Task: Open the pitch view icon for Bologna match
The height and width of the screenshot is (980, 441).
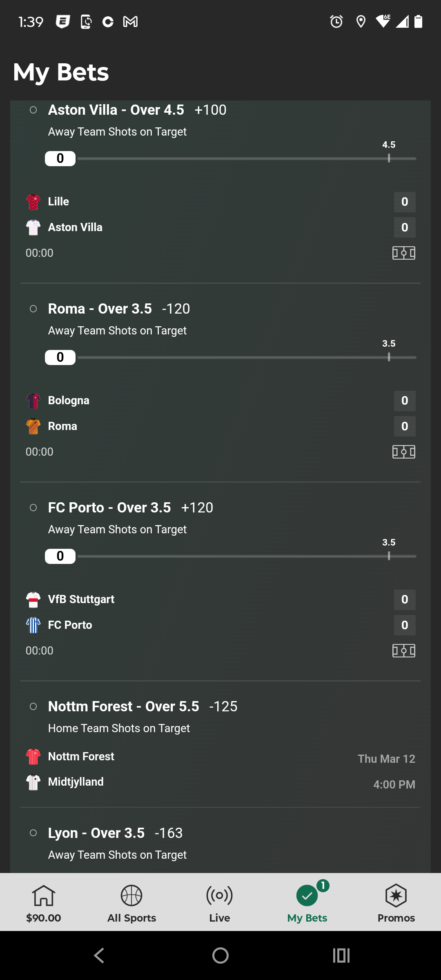Action: 403,452
